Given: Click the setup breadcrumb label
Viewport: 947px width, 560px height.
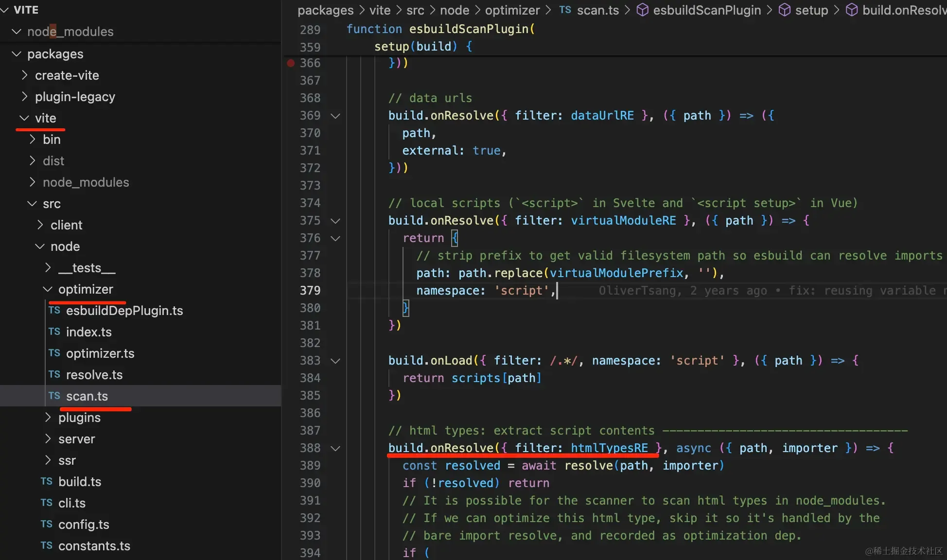Looking at the screenshot, I should click(811, 10).
